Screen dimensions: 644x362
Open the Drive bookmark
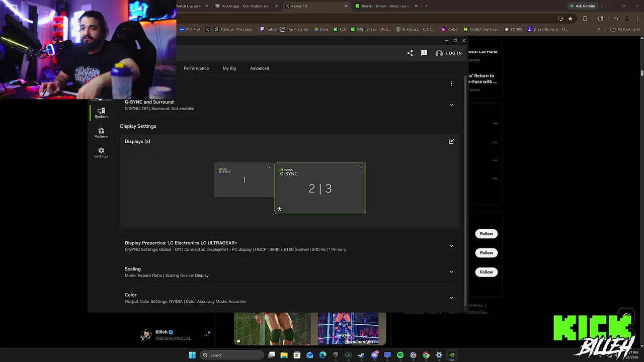pyautogui.click(x=321, y=29)
